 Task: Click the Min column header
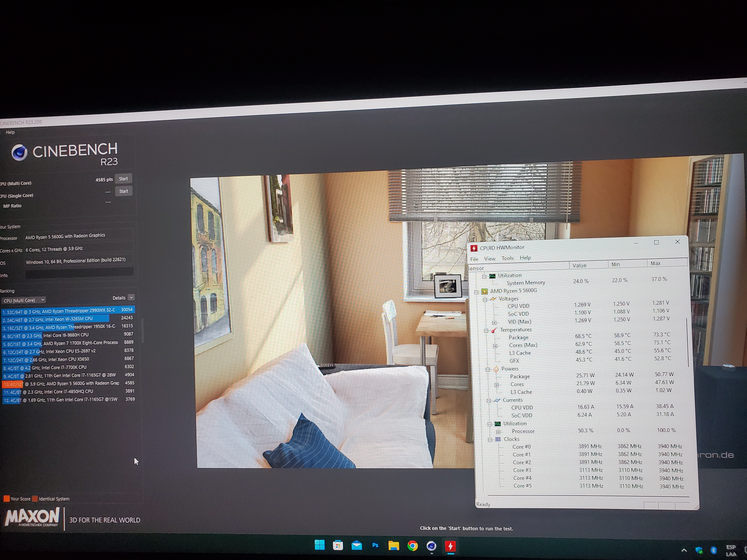point(628,264)
